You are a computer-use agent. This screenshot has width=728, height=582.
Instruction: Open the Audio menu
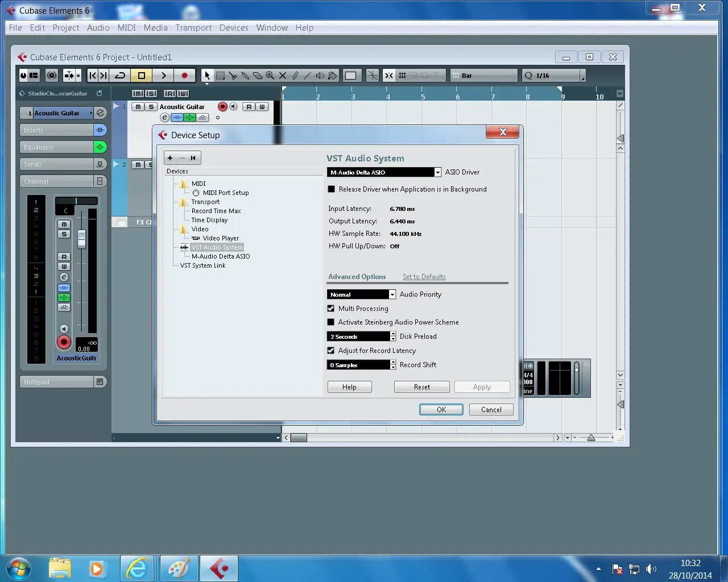[98, 28]
